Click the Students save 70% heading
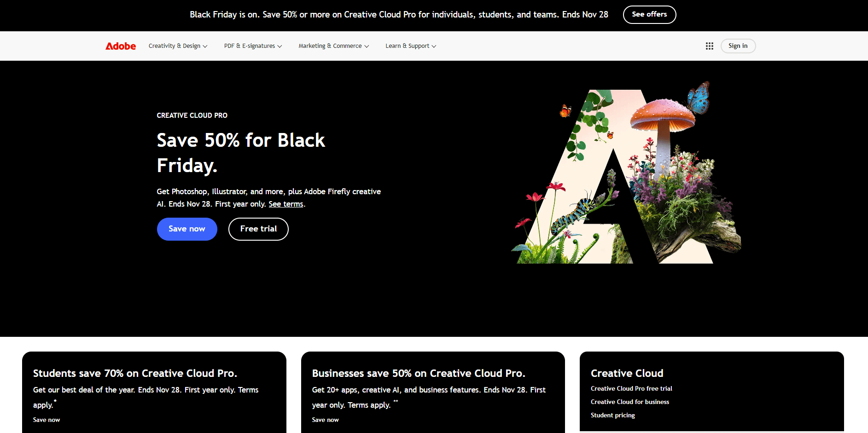The height and width of the screenshot is (433, 868). click(x=135, y=373)
